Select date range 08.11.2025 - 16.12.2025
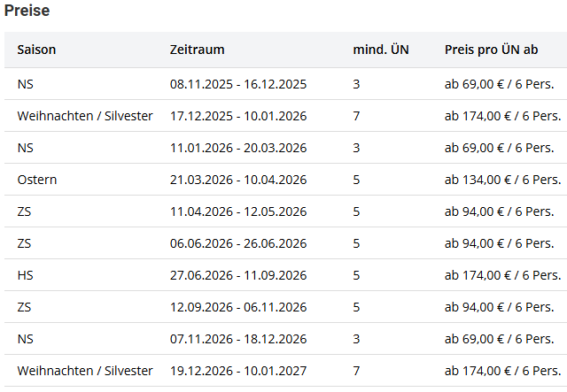Image resolution: width=567 pixels, height=392 pixels. click(237, 84)
